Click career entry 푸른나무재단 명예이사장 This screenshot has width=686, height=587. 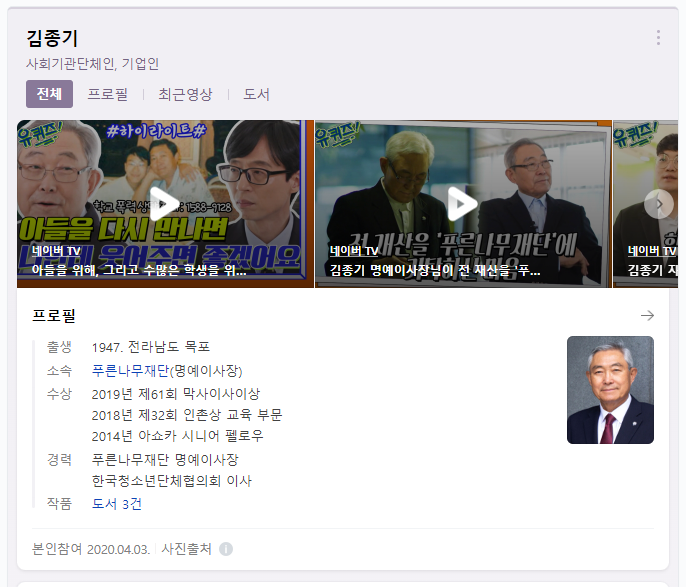[165, 460]
